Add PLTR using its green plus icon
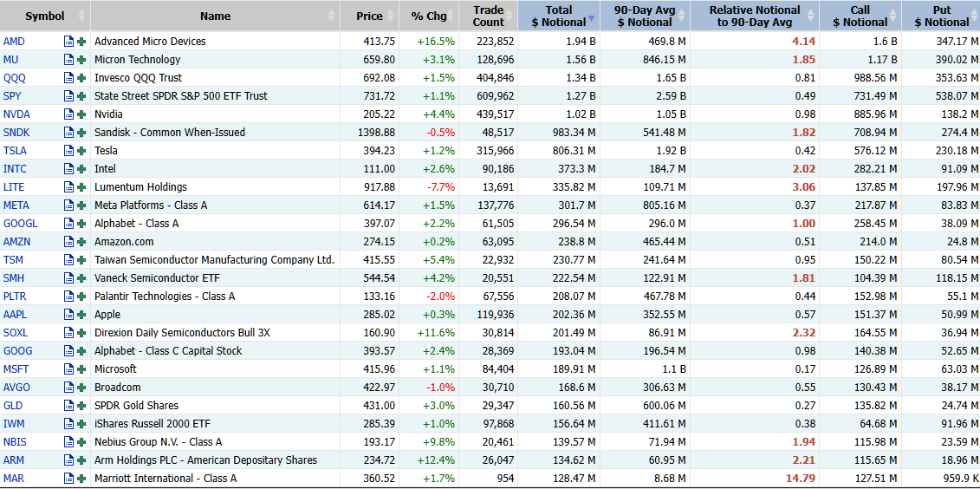 pyautogui.click(x=81, y=297)
